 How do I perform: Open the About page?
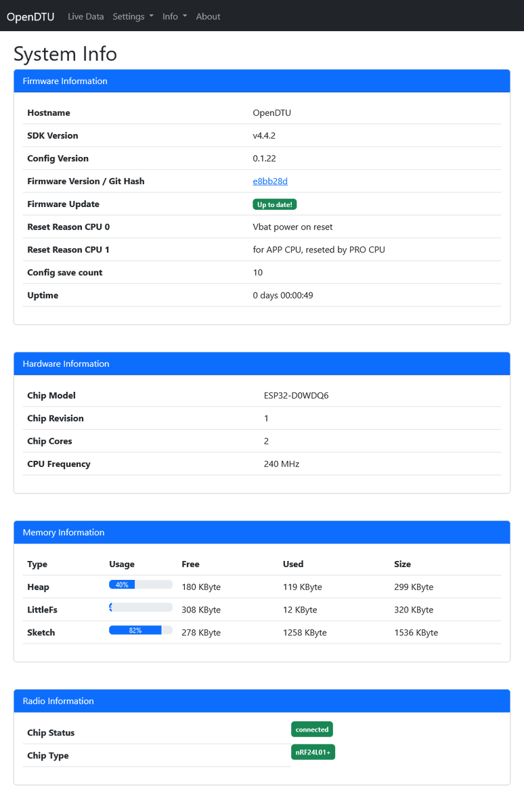pos(208,17)
